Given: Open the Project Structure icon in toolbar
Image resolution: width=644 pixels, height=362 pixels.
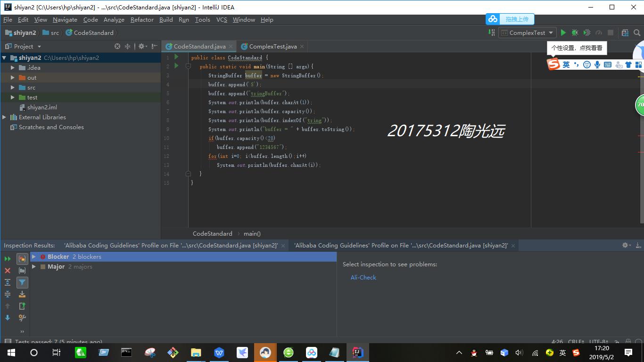Looking at the screenshot, I should (625, 33).
